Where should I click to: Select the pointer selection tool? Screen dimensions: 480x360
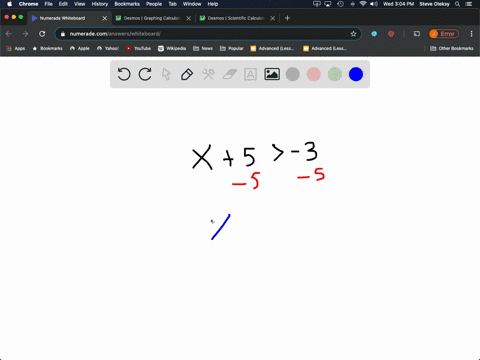pos(166,74)
